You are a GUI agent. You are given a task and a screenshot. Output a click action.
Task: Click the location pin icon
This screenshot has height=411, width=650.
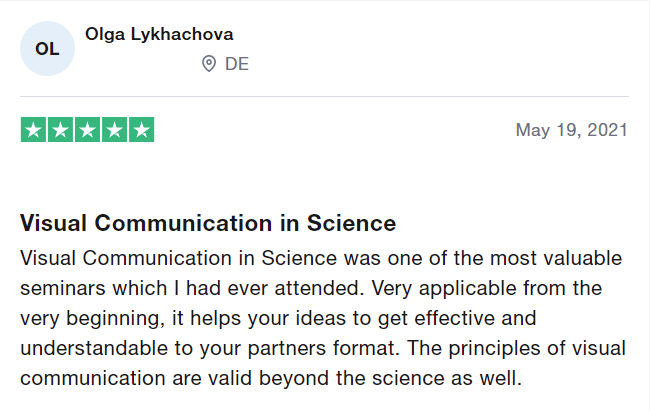click(209, 64)
